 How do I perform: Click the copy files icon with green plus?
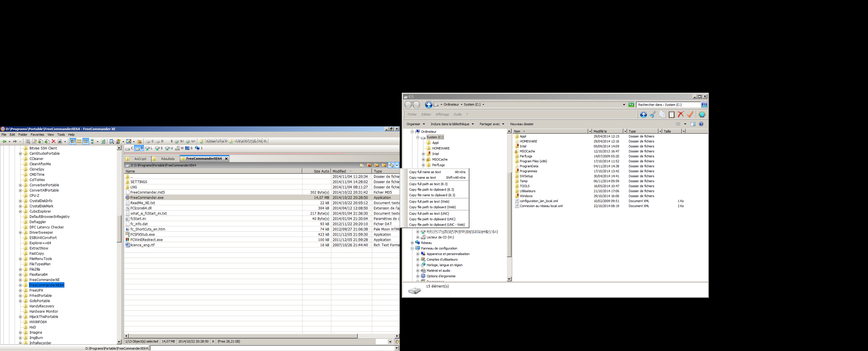click(x=40, y=142)
